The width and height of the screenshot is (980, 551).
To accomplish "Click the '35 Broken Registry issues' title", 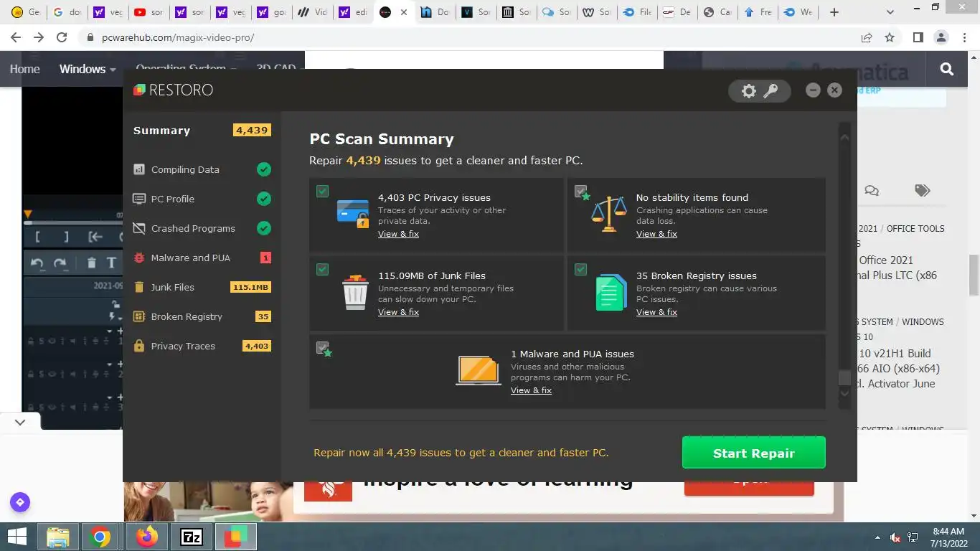I will (x=696, y=275).
